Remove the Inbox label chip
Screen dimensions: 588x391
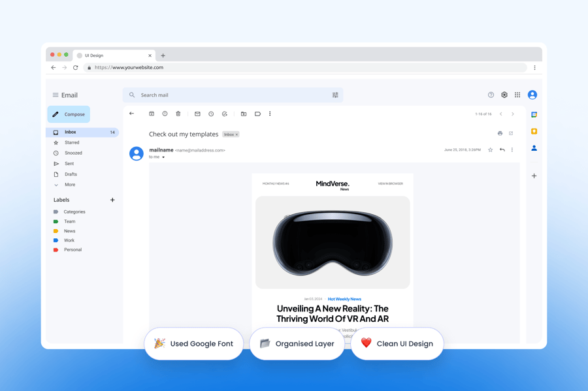pos(237,134)
